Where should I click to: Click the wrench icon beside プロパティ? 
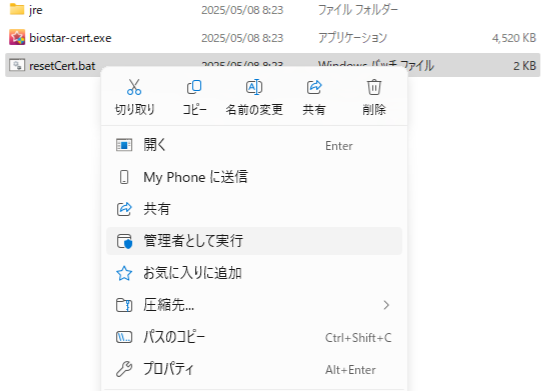[x=124, y=369]
